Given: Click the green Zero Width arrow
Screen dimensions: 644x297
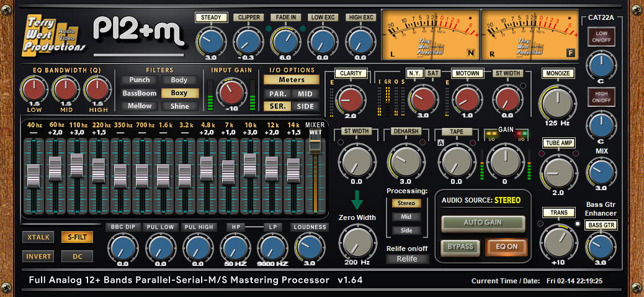Looking at the screenshot, I should [357, 200].
